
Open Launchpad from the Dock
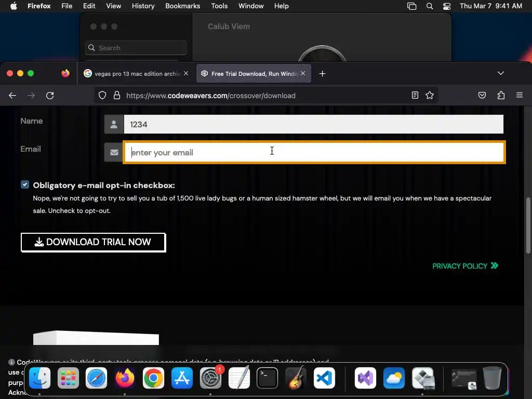68,378
